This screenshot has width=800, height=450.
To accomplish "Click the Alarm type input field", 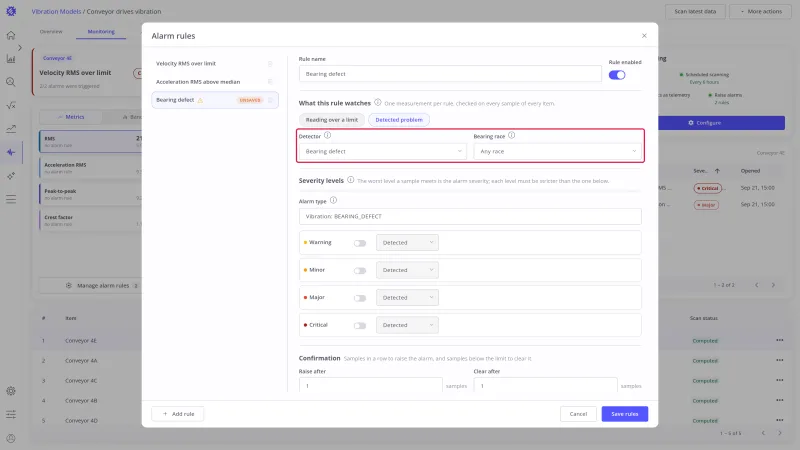I will click(470, 216).
